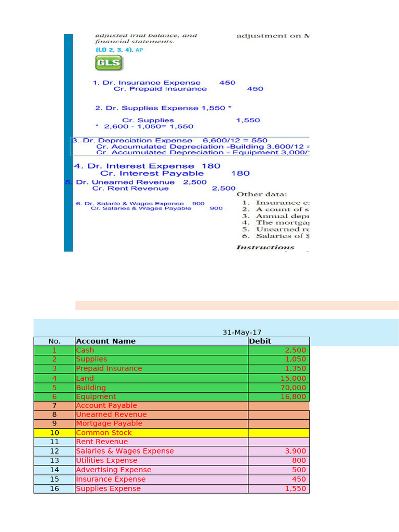This screenshot has width=399, height=532.
Task: Click the 'Dr. Insurance Expense' entry line
Action: pos(164,83)
